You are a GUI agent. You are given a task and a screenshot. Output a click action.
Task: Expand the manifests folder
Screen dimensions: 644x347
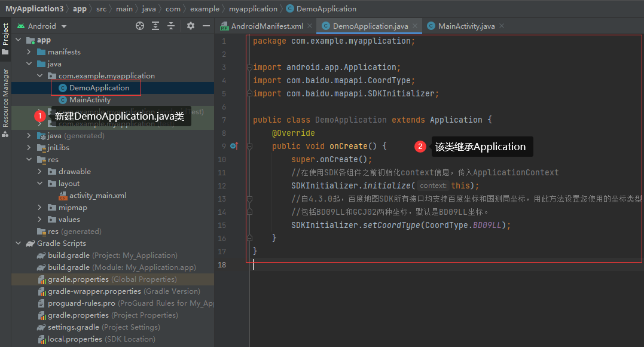click(x=29, y=51)
